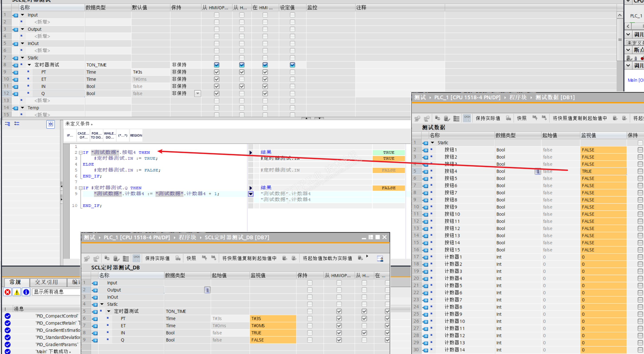Screen dimensions: 644x354
Task: Click 将起始值加载为实际值 button in DB7
Action: (x=327, y=258)
